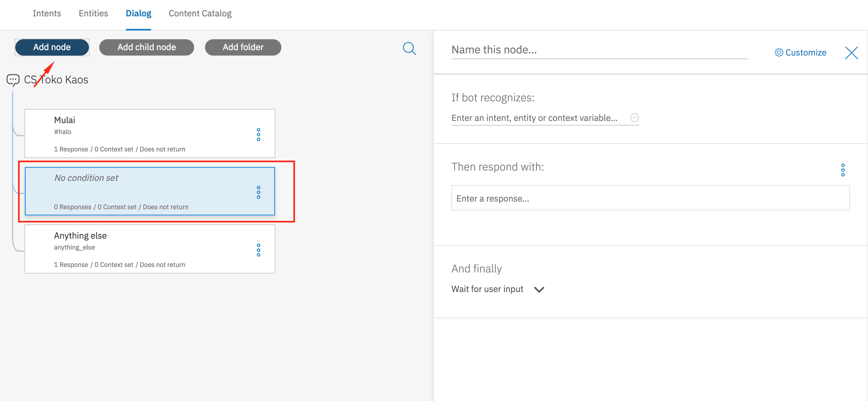Switch to the Entities tab
868x401 pixels.
93,13
